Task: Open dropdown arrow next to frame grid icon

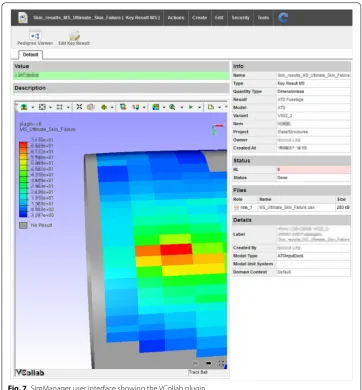Action: coord(68,107)
